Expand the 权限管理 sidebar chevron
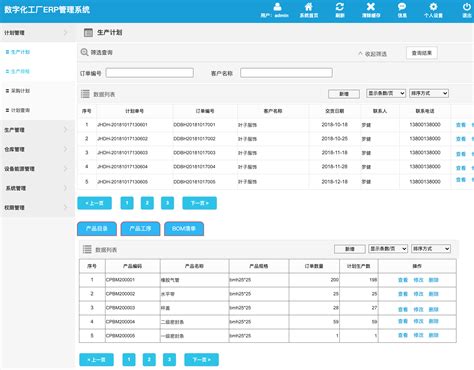The image size is (474, 370). (x=65, y=207)
